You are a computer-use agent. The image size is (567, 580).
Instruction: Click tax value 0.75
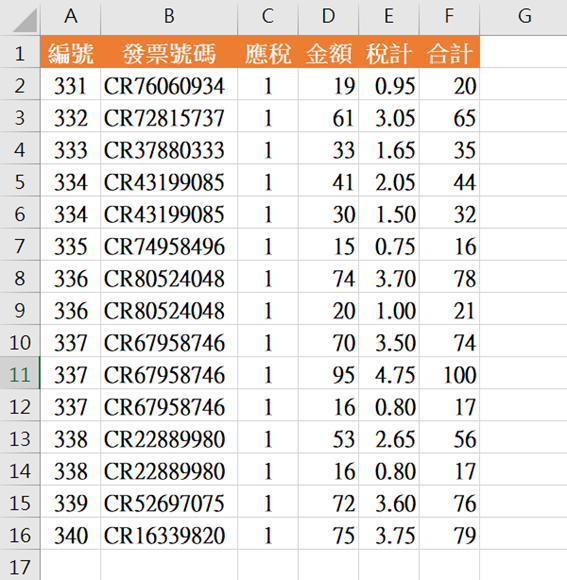(x=389, y=245)
